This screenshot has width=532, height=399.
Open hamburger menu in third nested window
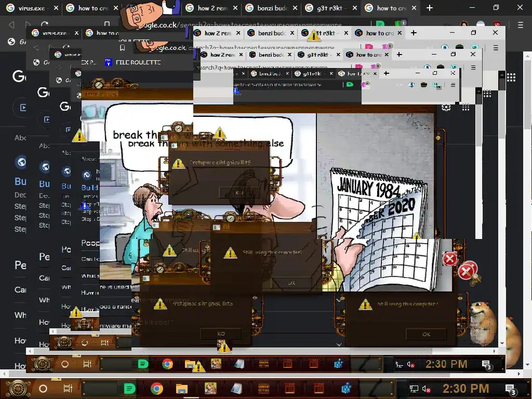[x=473, y=67]
